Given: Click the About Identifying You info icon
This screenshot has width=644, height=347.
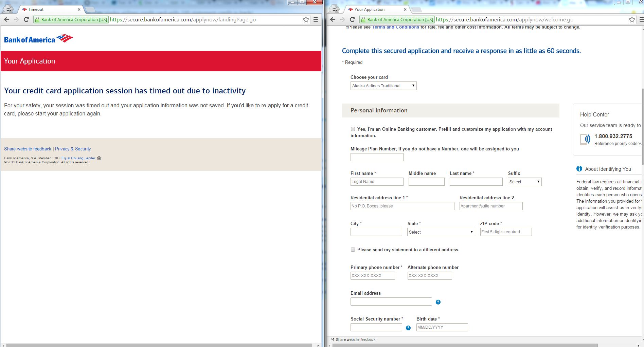Looking at the screenshot, I should 579,169.
